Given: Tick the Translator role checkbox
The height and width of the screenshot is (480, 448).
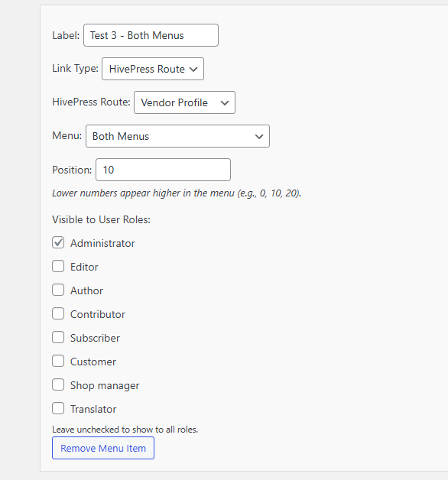Looking at the screenshot, I should coord(58,408).
